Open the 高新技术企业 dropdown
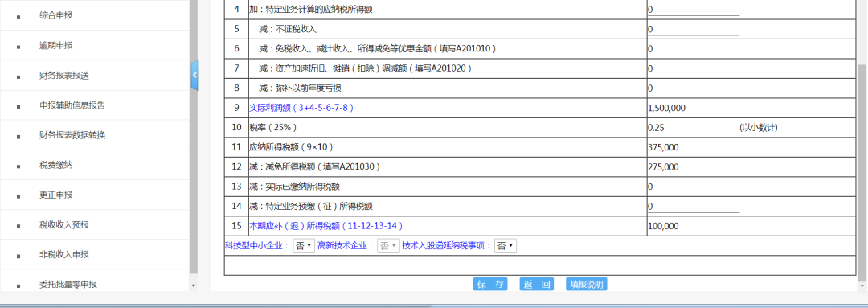The width and height of the screenshot is (868, 308). [389, 246]
